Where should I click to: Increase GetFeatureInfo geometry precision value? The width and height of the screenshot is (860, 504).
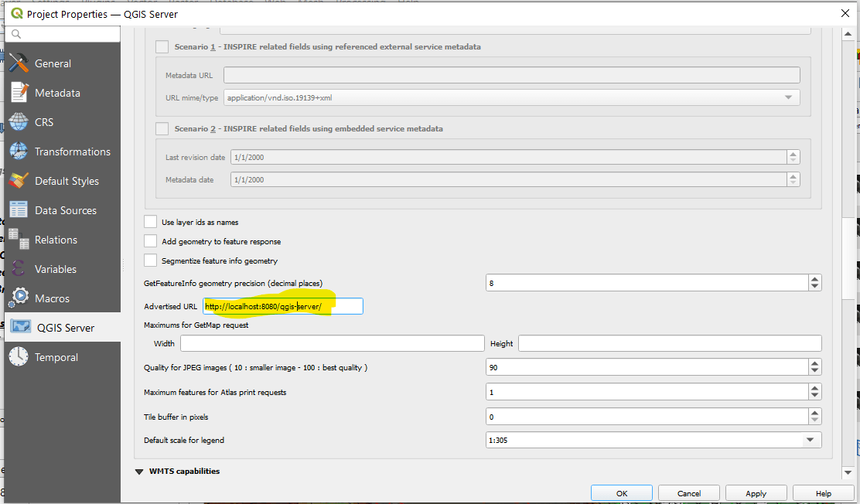tap(814, 279)
